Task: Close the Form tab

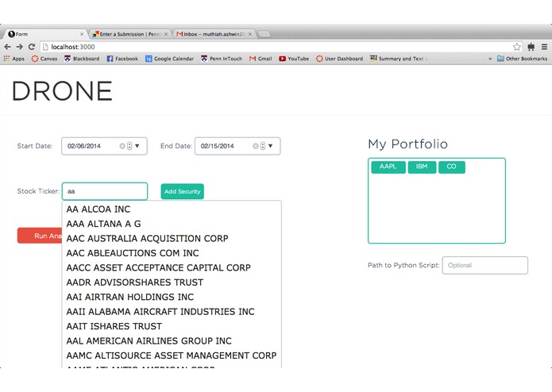Action: [82, 34]
